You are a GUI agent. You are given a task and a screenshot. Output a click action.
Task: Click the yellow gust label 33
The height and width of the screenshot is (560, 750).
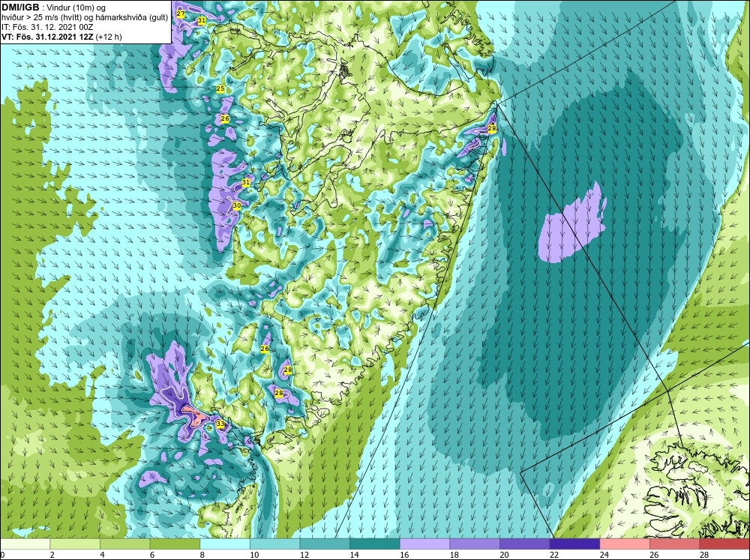click(220, 424)
